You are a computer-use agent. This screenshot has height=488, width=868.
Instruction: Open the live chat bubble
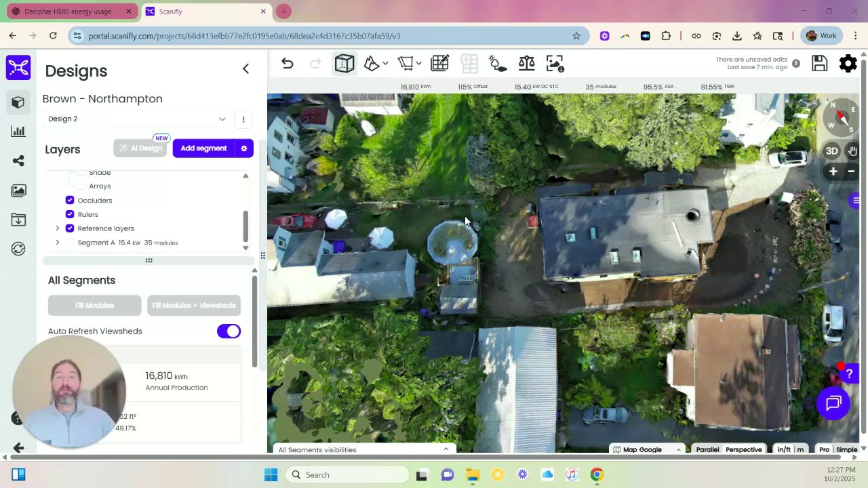coord(833,404)
